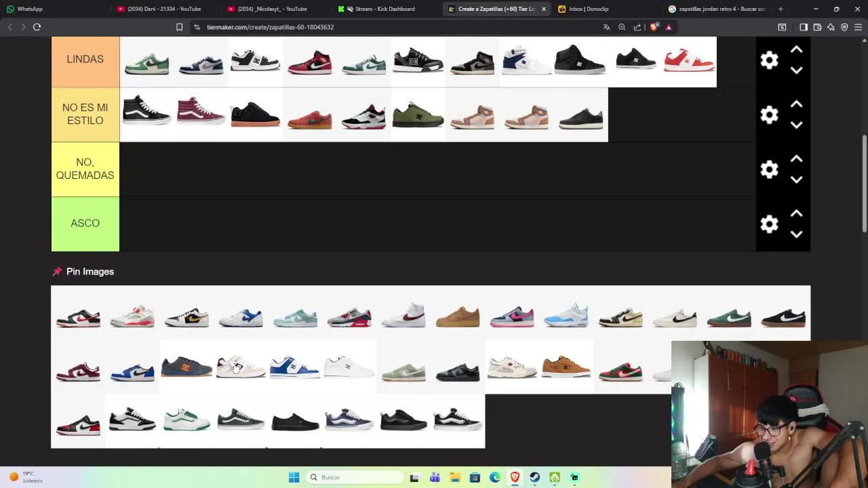The image size is (868, 488).
Task: Click the orange LINDAS tier label
Action: (85, 60)
